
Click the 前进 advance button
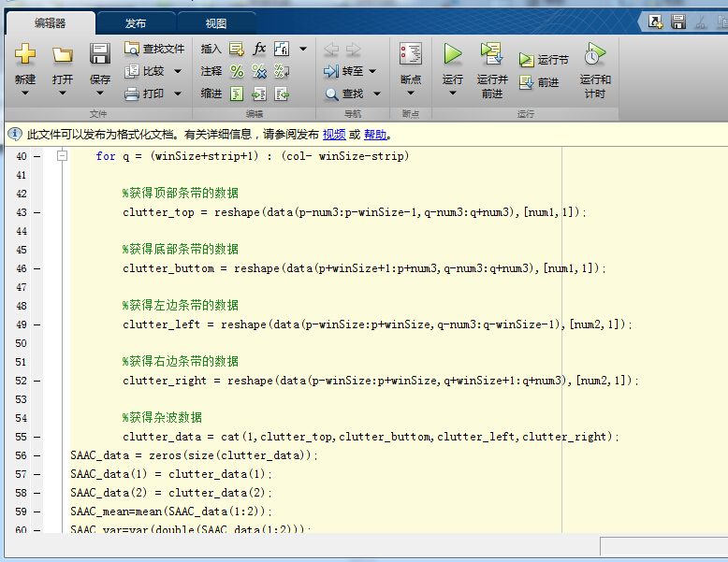540,82
